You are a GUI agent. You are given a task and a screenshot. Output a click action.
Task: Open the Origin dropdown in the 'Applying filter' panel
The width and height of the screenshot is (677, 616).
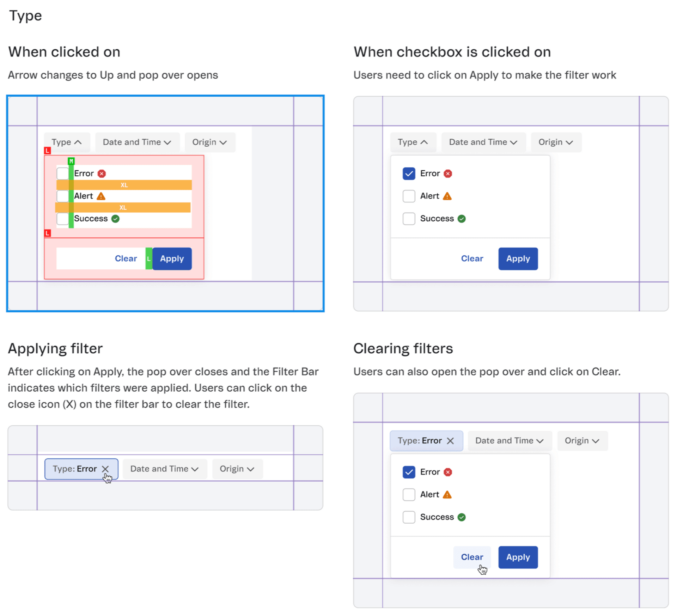pos(237,469)
